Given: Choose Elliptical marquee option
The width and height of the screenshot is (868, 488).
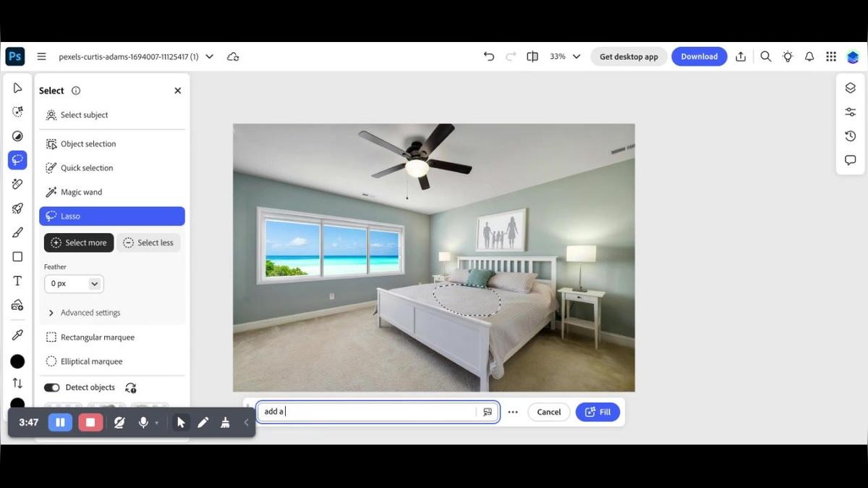Looking at the screenshot, I should 91,361.
